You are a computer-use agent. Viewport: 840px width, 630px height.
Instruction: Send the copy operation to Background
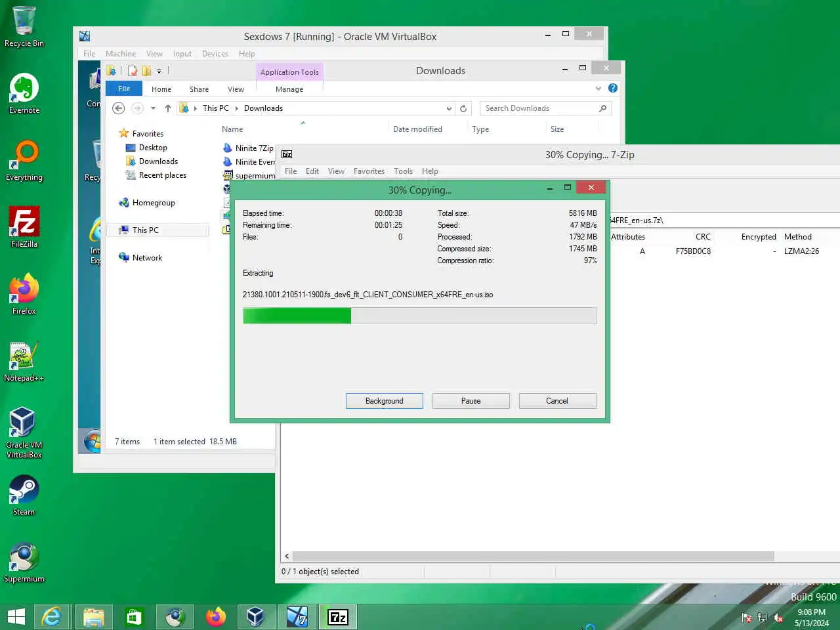[385, 401]
